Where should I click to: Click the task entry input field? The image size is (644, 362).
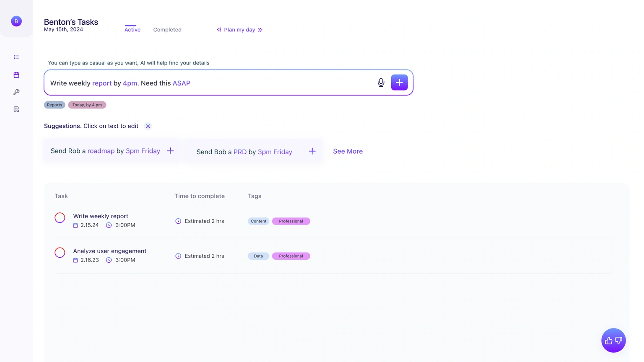pyautogui.click(x=229, y=83)
